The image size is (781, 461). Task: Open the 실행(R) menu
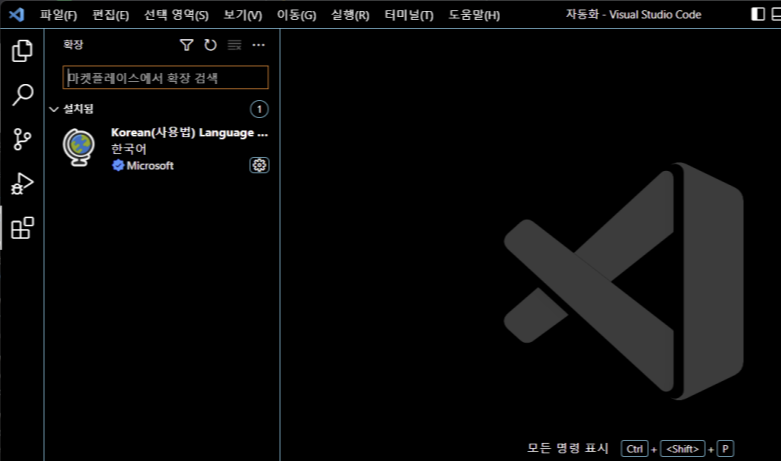350,15
